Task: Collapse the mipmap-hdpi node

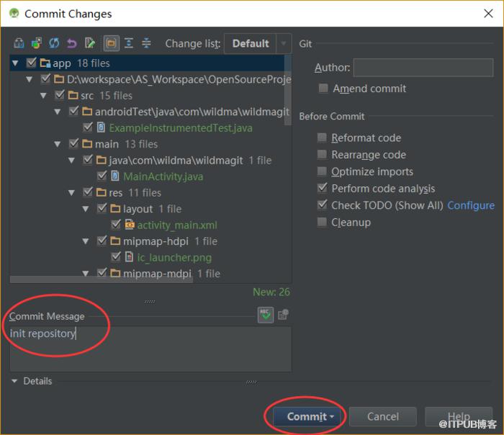Action: [86, 241]
